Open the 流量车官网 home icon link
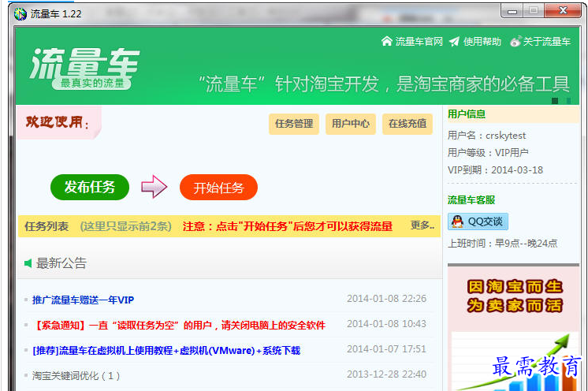Screen dimensions: 588x391 (387, 41)
